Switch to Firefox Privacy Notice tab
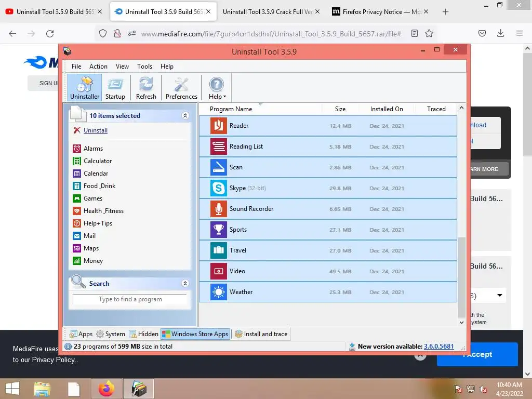Image resolution: width=532 pixels, height=399 pixels. (379, 11)
